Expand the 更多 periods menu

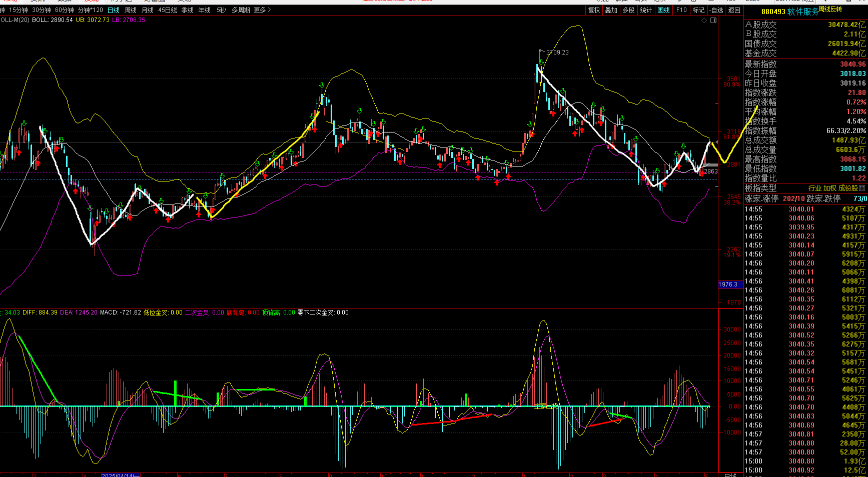click(262, 10)
